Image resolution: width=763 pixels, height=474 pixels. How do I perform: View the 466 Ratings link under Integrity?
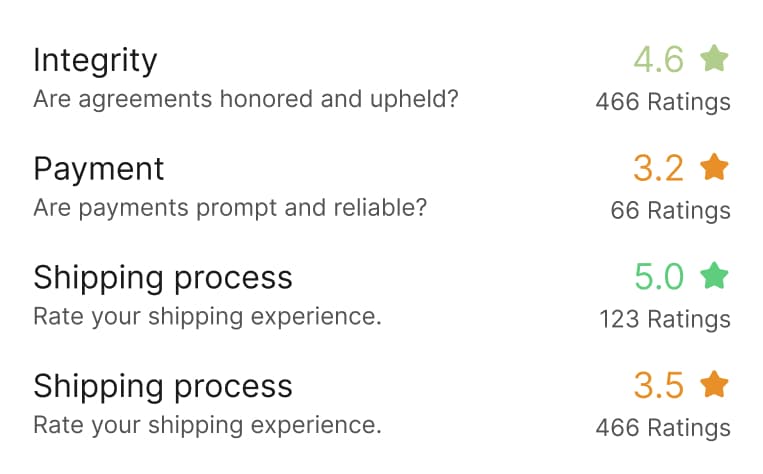[662, 102]
